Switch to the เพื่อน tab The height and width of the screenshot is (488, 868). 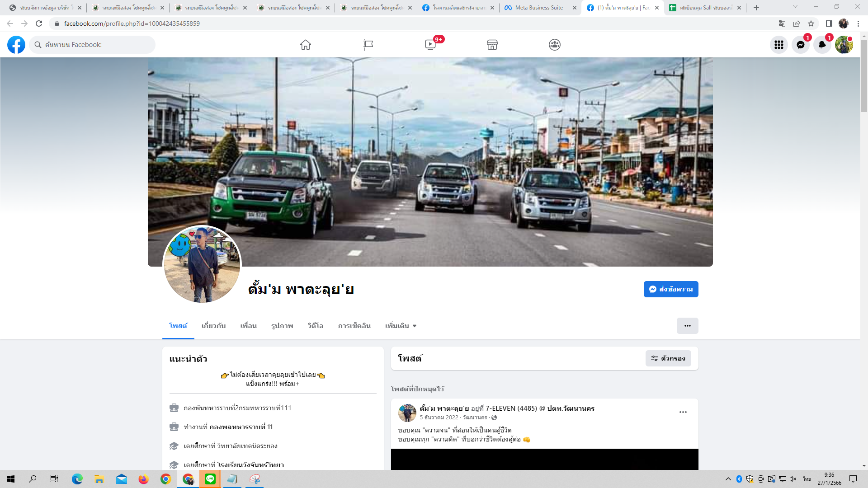tap(248, 326)
